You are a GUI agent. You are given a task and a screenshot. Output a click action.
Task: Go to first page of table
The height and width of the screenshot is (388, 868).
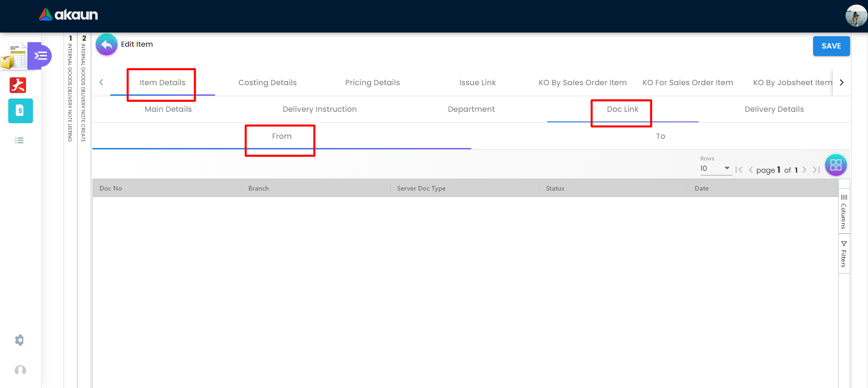click(x=739, y=170)
